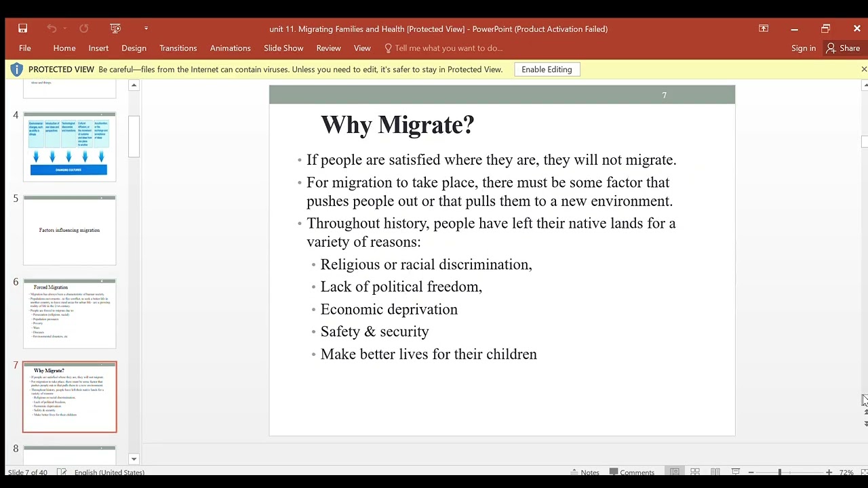Click the zoom in plus button

tap(829, 472)
